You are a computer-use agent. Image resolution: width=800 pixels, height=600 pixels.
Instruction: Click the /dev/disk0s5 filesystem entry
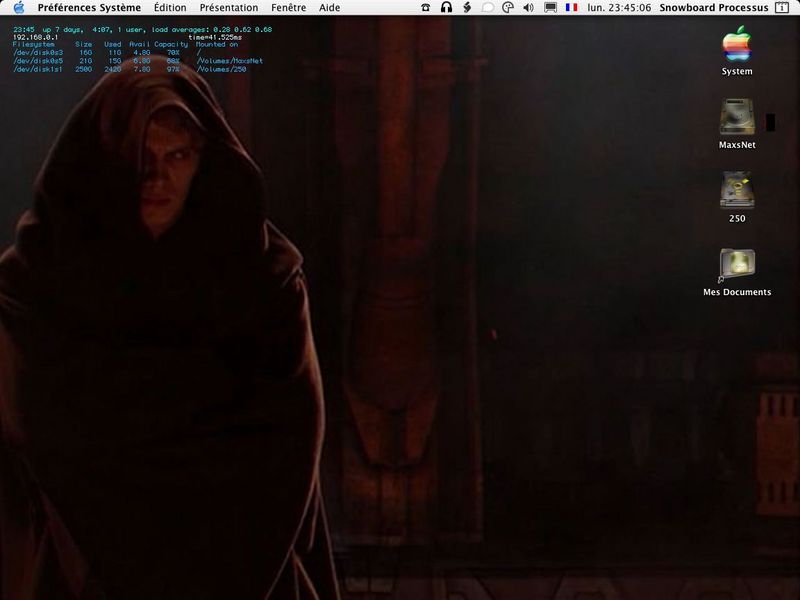[x=38, y=61]
